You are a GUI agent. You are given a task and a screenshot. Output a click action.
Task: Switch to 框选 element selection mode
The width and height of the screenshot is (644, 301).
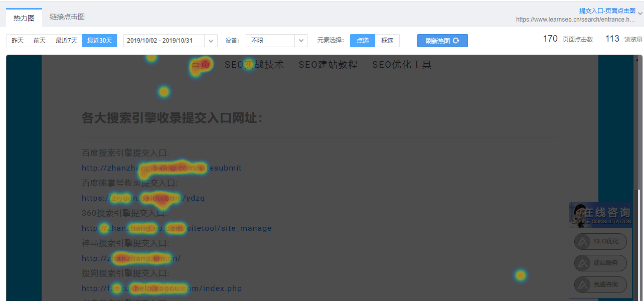point(387,41)
